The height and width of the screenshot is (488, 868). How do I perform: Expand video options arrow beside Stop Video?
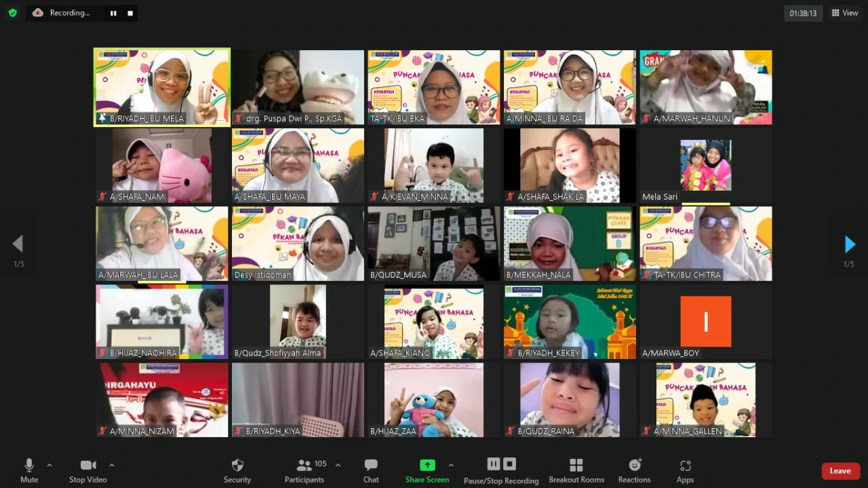click(x=112, y=465)
